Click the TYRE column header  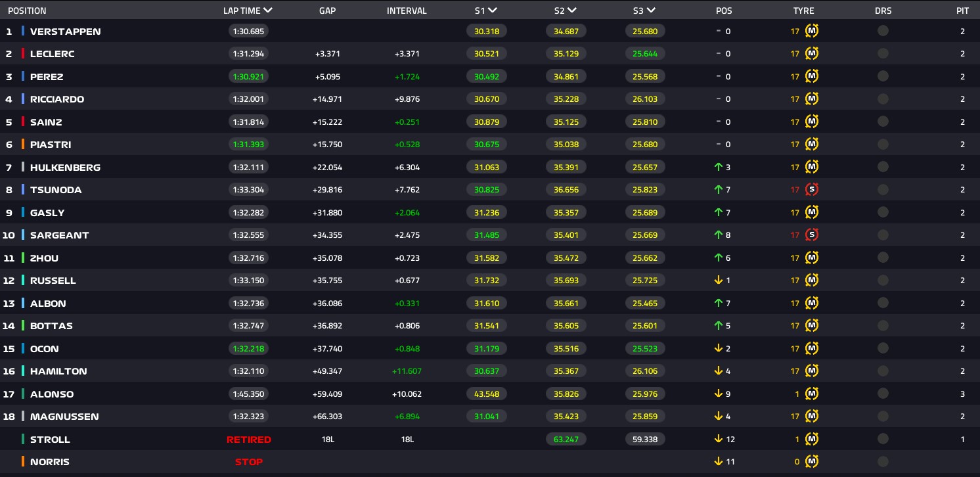point(803,11)
